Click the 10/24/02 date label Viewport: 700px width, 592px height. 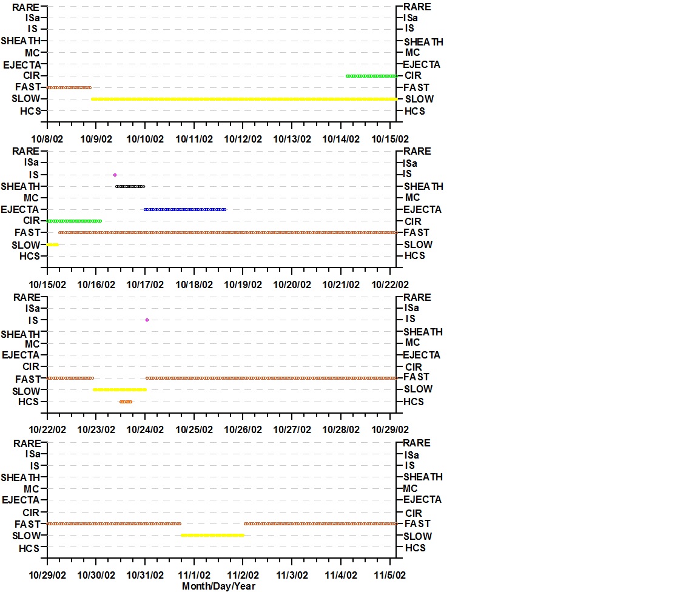(x=145, y=429)
